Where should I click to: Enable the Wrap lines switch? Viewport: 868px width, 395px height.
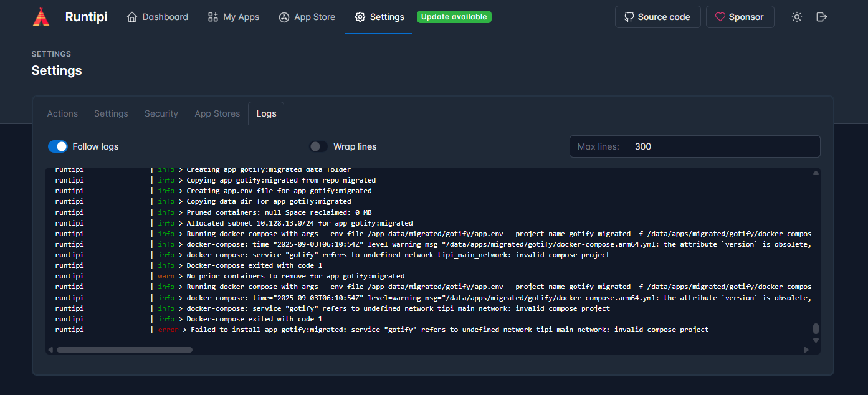point(318,146)
